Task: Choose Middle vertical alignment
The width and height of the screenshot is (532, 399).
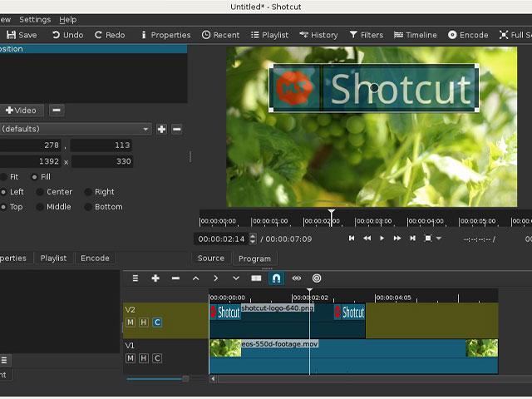Action: click(x=54, y=207)
